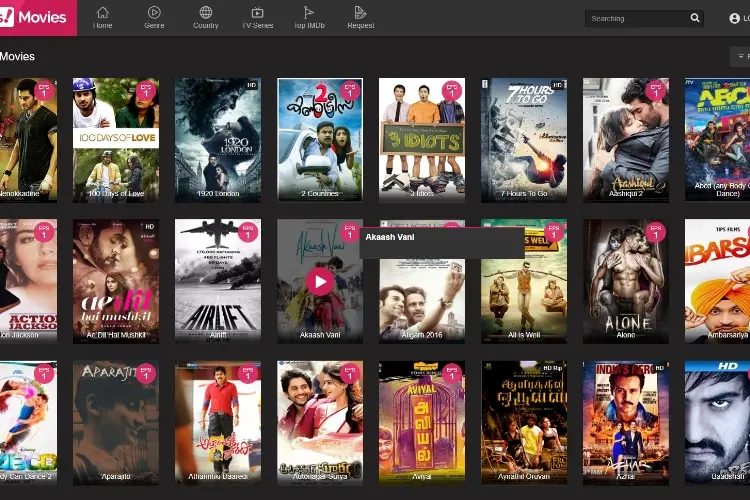Click the EPS 1 badge on Airlift
This screenshot has width=750, height=500.
(x=248, y=232)
